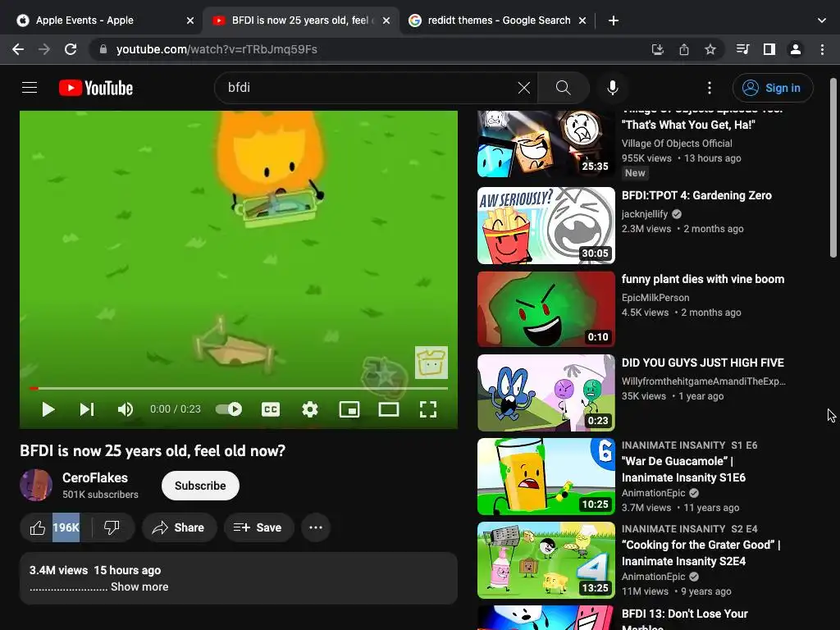Submit search with magnifier button
The width and height of the screenshot is (840, 630).
pos(563,88)
